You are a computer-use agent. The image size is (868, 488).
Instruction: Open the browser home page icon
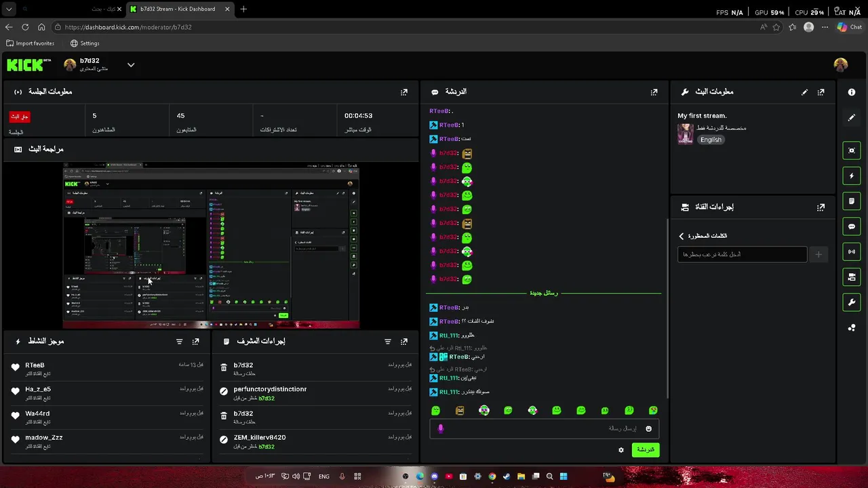[41, 27]
